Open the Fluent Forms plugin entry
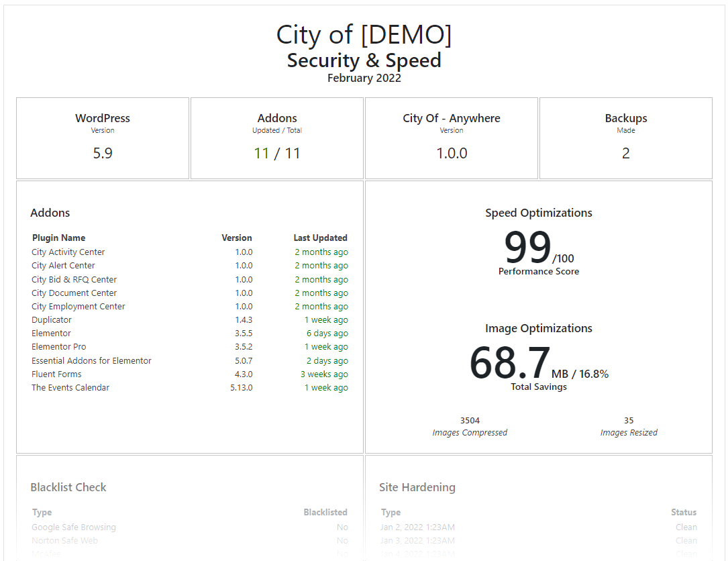Screen dimensions: 728x561 [x=56, y=374]
